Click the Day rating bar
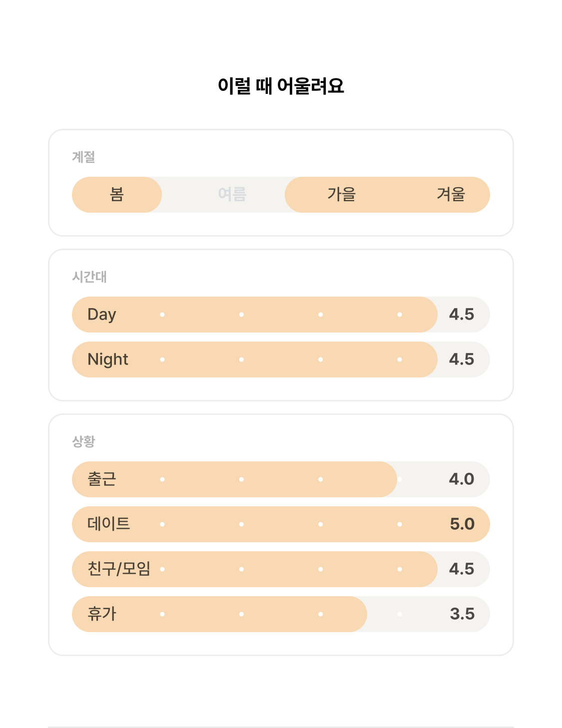 [281, 315]
